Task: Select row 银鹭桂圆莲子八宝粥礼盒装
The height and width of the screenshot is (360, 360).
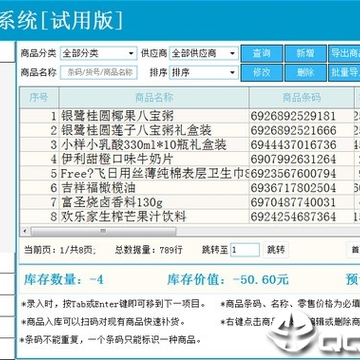Action: pos(190,130)
